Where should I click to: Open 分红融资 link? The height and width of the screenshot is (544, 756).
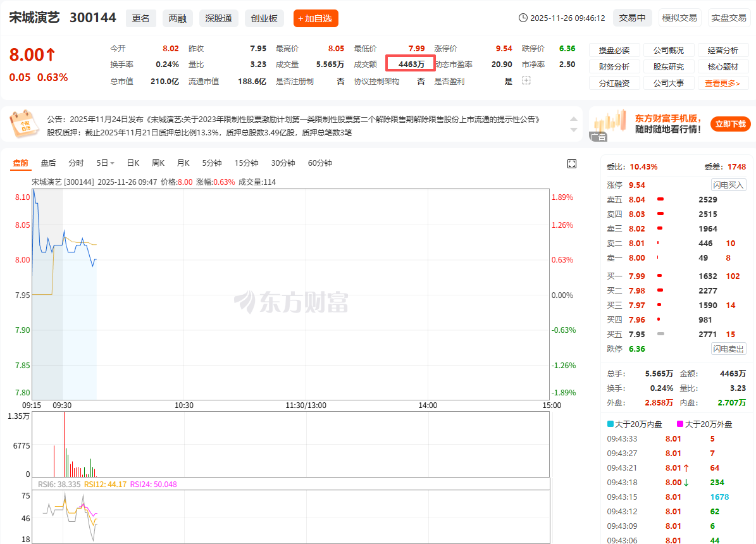614,83
